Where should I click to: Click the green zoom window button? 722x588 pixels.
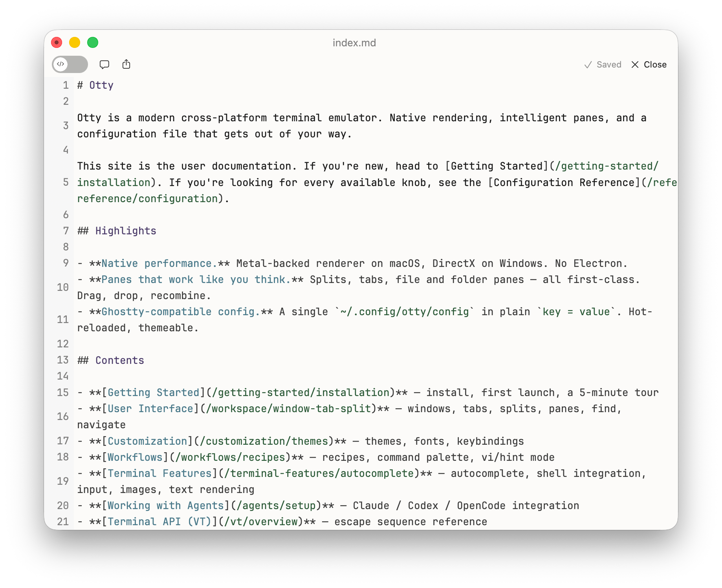point(93,42)
